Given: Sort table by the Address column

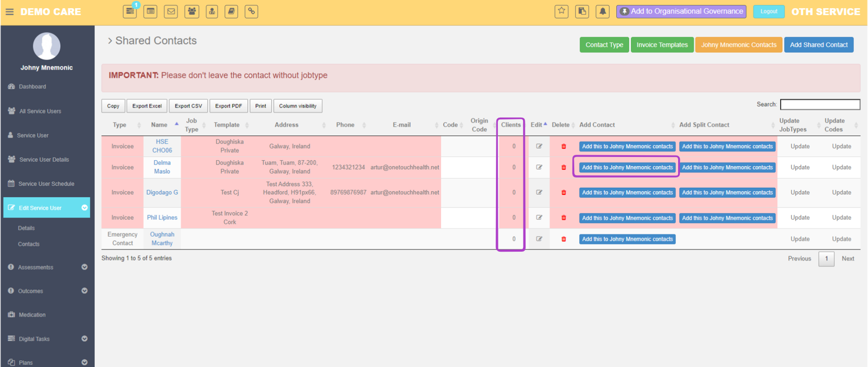Looking at the screenshot, I should click(x=290, y=125).
